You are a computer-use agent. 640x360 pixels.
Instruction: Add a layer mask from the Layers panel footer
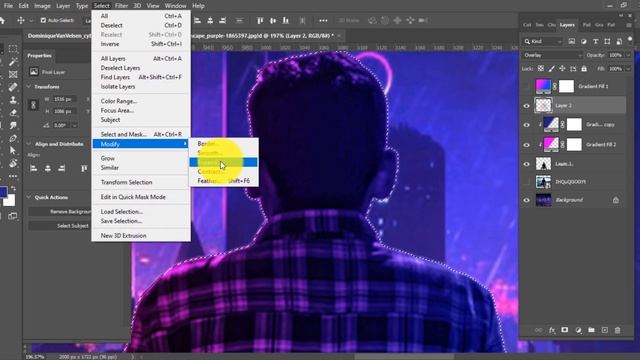(564, 330)
